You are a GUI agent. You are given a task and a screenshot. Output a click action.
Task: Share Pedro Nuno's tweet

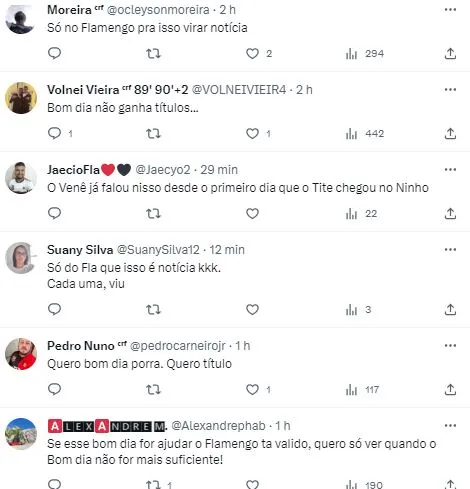pyautogui.click(x=450, y=389)
